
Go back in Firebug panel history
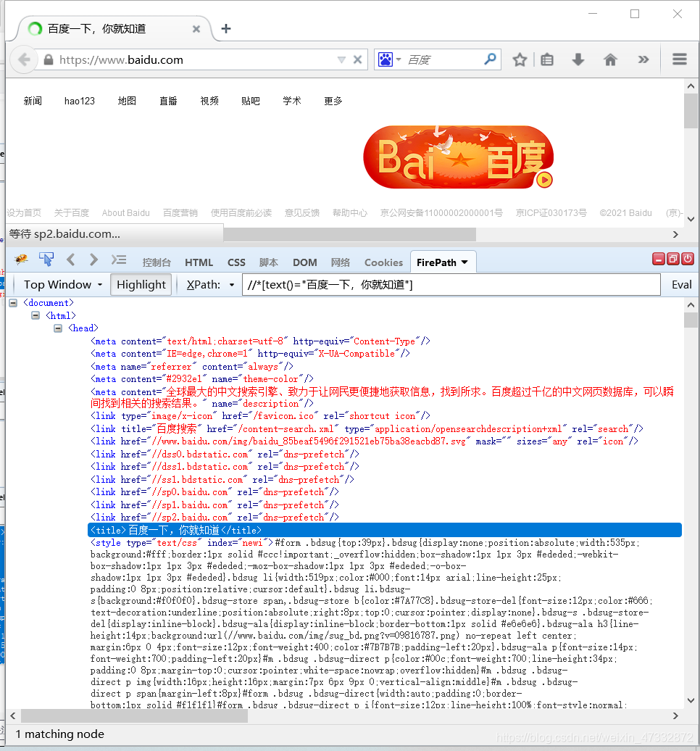pyautogui.click(x=71, y=260)
